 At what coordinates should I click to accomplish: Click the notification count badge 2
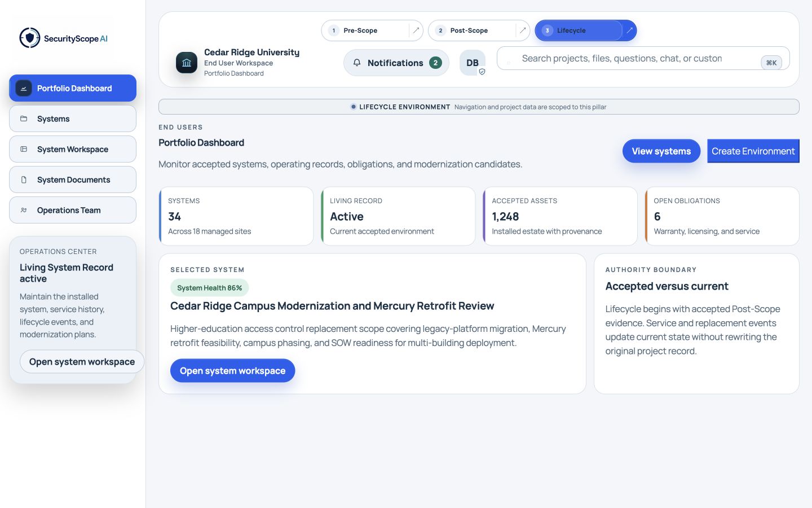(x=435, y=63)
